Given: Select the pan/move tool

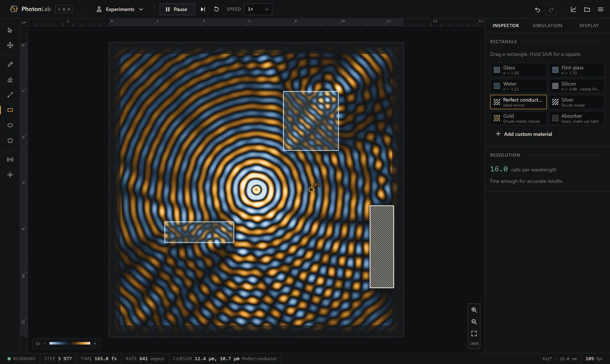Looking at the screenshot, I should click(x=10, y=45).
